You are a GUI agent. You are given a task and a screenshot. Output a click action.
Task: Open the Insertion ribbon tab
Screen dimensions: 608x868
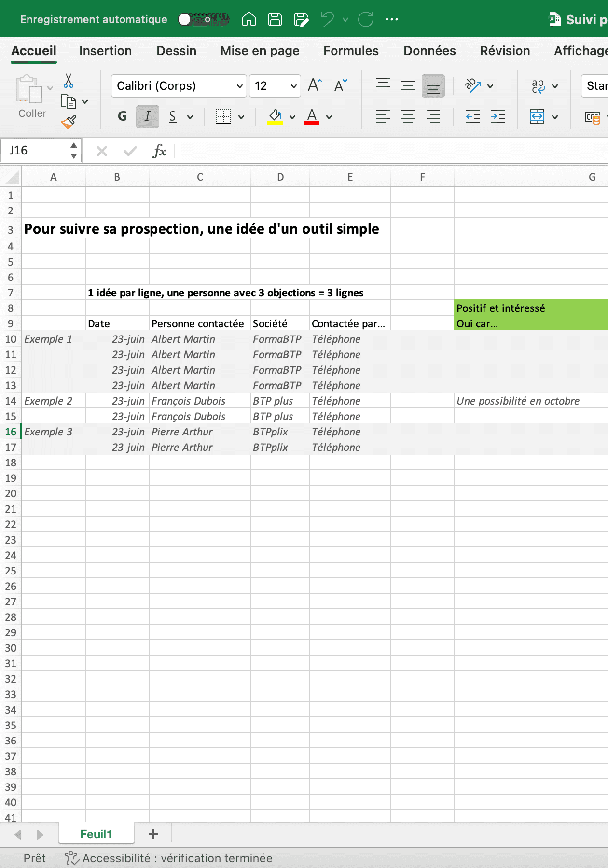click(x=105, y=51)
